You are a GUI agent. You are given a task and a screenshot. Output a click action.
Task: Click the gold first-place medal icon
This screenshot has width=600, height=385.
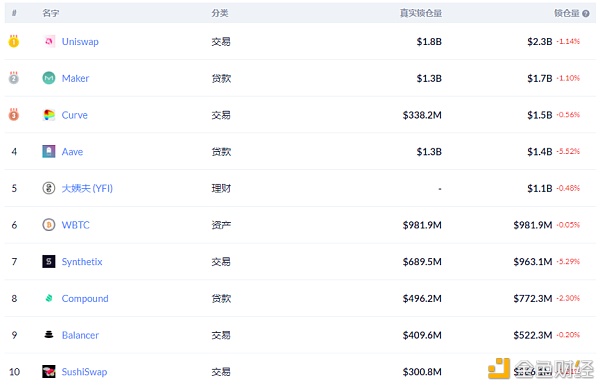(14, 41)
